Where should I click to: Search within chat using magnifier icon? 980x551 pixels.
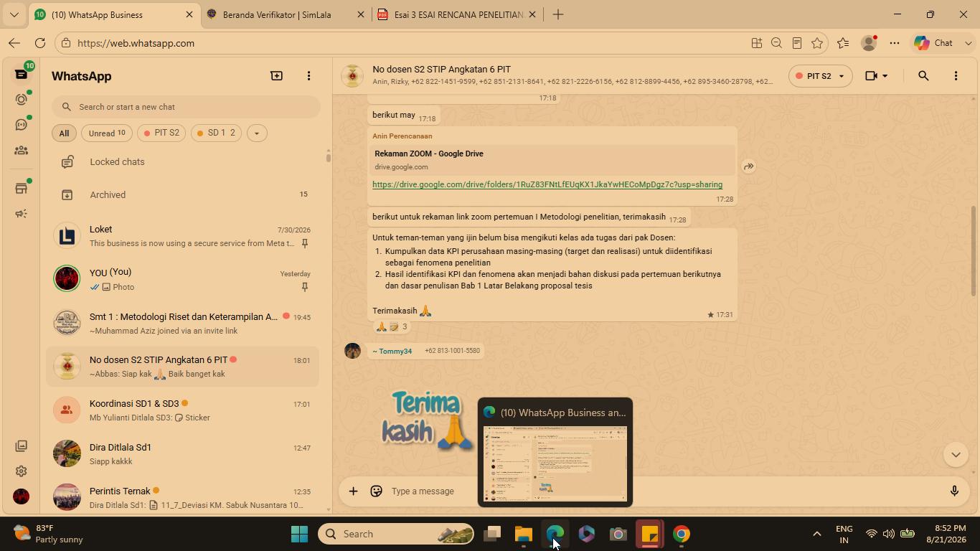[923, 76]
